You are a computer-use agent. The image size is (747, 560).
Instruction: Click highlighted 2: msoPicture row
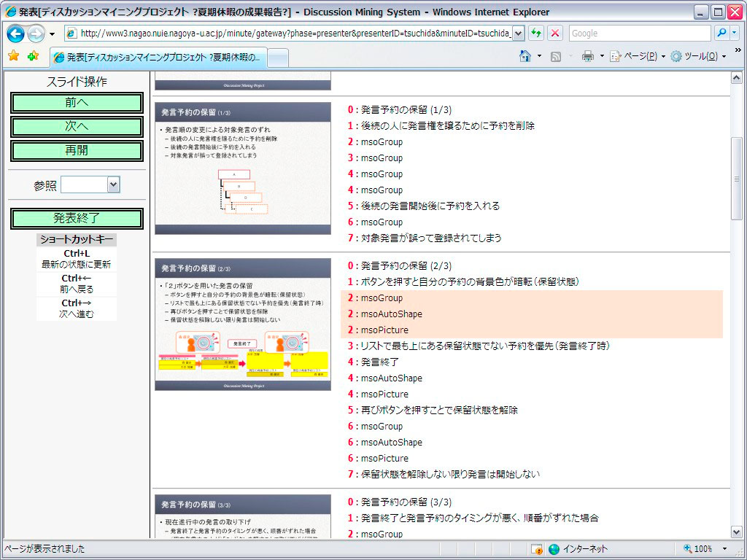tap(532, 330)
